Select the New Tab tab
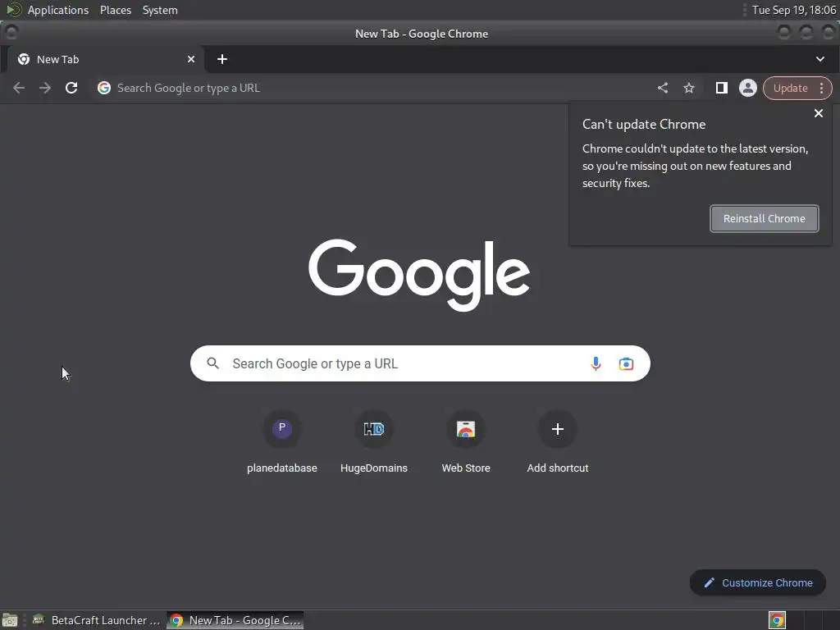Screen dimensions: 840x630 [x=104, y=59]
